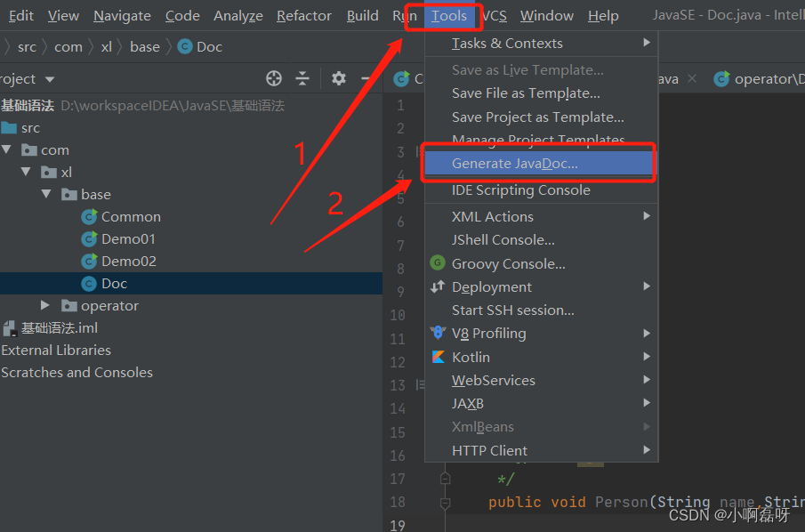Image resolution: width=805 pixels, height=532 pixels.
Task: Click the 基础语法.iml file icon
Action: [11, 328]
